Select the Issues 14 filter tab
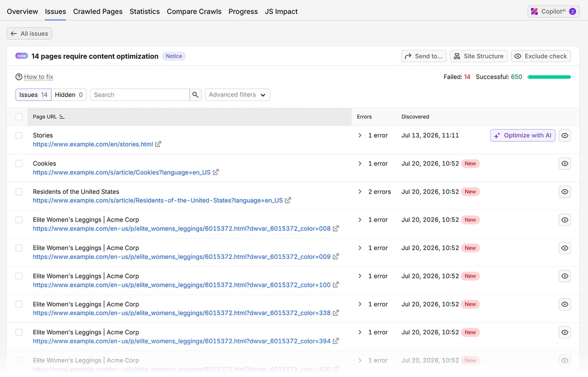588x377 pixels. [x=33, y=95]
